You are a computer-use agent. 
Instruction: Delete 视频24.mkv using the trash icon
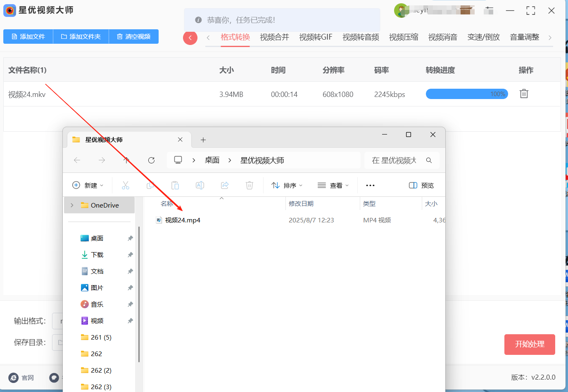point(524,94)
